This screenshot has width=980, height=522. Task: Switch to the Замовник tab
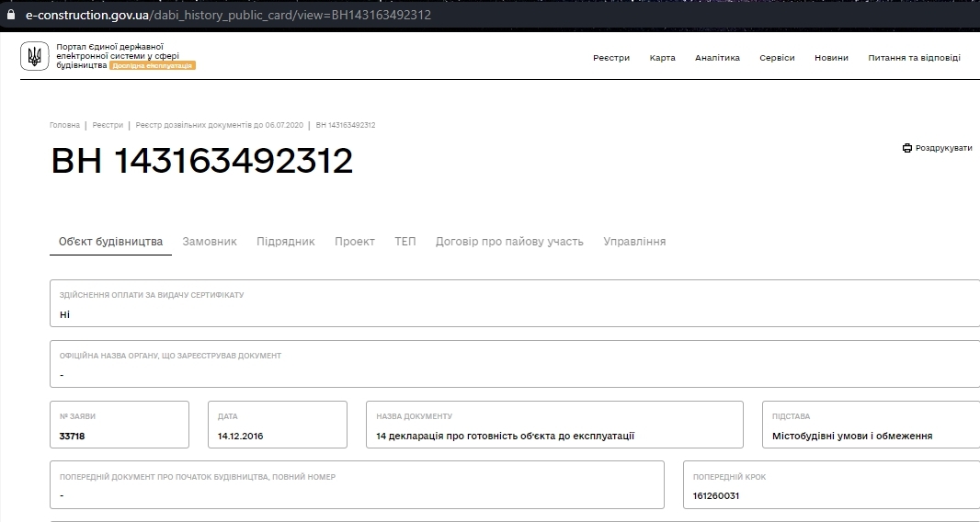click(x=210, y=242)
